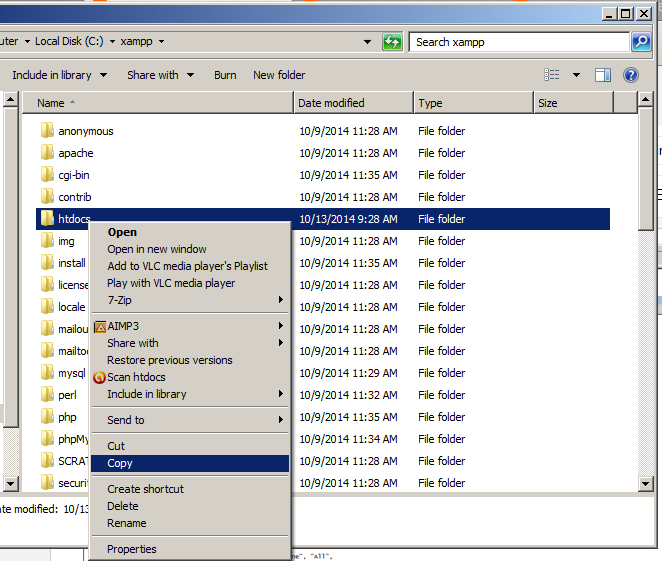Open AIMP3 submenu in context menu
The height and width of the screenshot is (561, 662).
(x=190, y=326)
